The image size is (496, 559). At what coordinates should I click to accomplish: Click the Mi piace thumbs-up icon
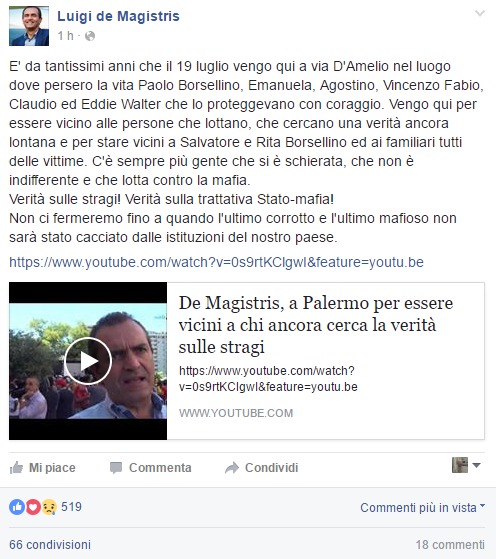click(x=16, y=467)
